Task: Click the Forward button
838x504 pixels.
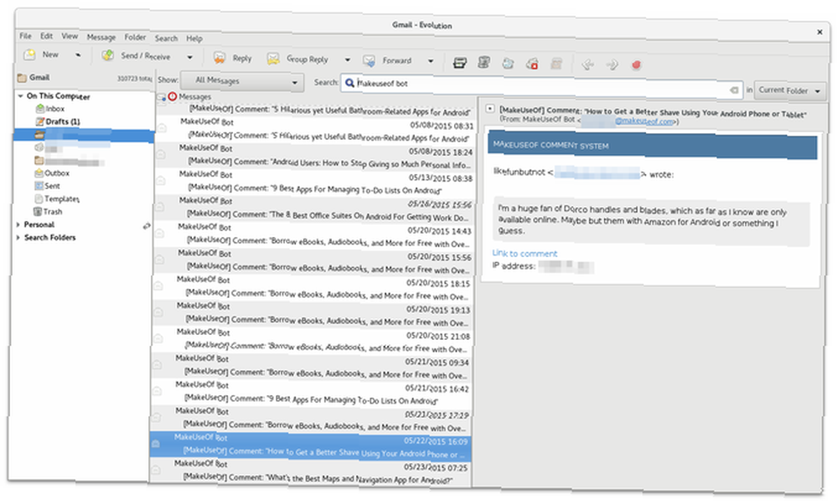Action: [387, 60]
